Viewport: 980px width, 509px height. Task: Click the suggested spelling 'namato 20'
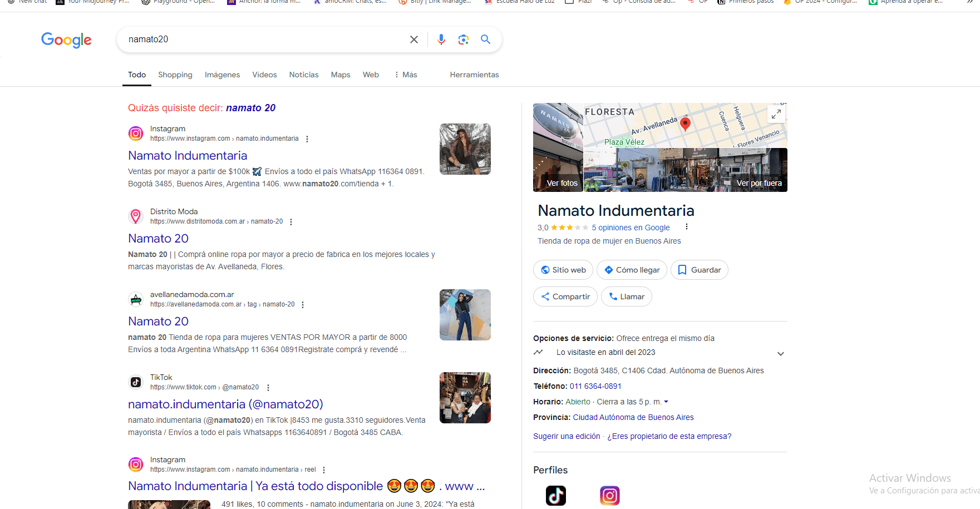[250, 108]
